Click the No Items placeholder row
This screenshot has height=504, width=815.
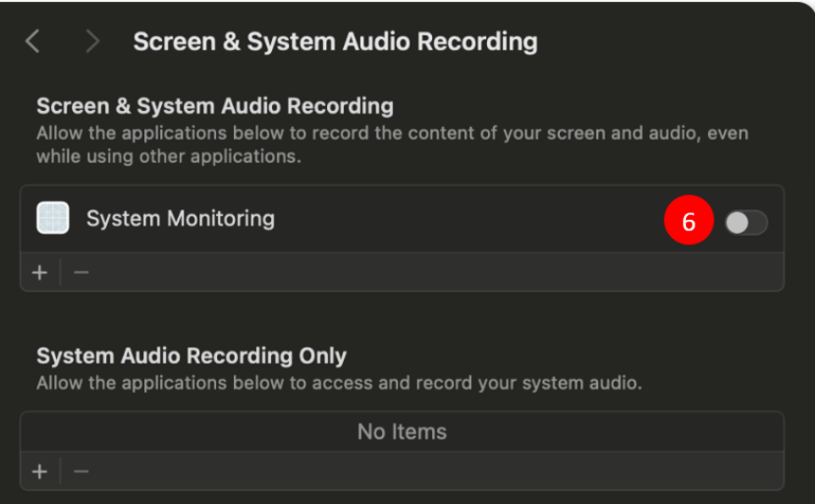[402, 432]
